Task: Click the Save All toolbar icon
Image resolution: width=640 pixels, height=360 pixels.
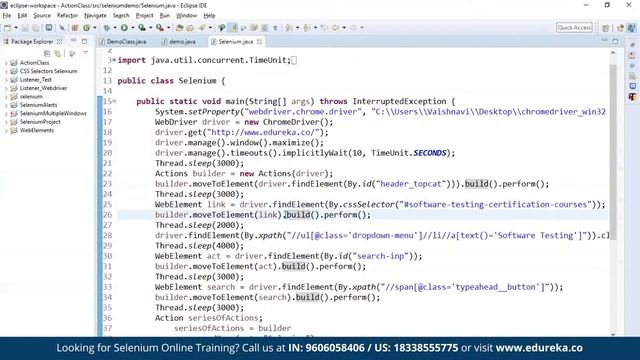Action: click(x=36, y=28)
